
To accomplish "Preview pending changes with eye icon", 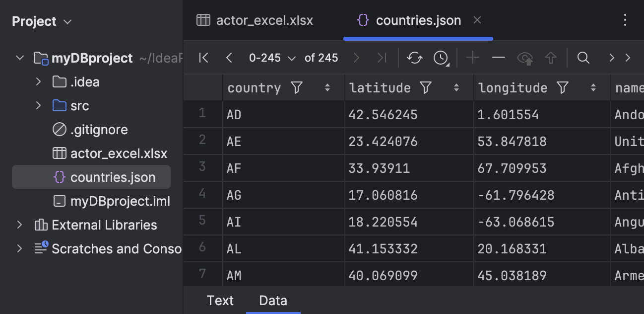I will [525, 58].
